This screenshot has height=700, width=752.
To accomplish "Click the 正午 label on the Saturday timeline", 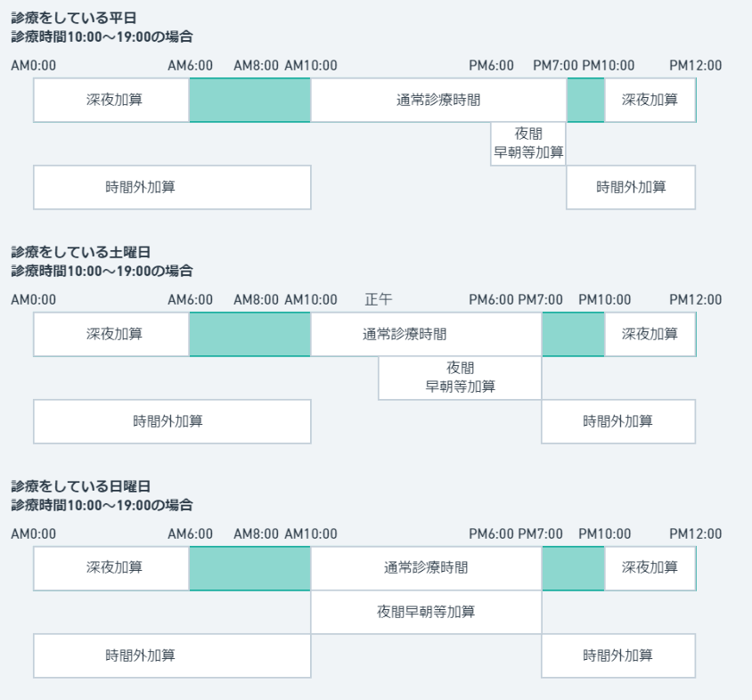I will (379, 300).
